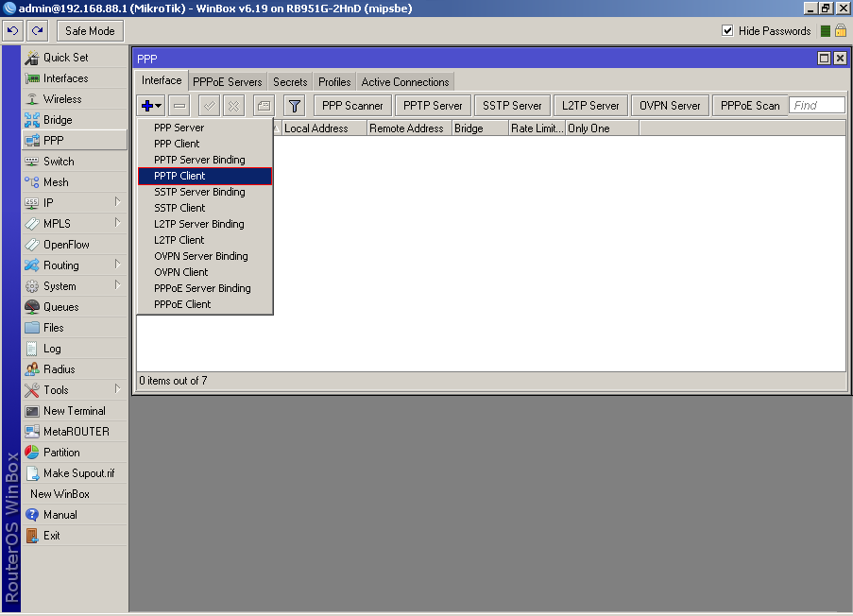Open the blue plus Add dropdown
Viewport: 853px width, 616px height.
(x=151, y=106)
